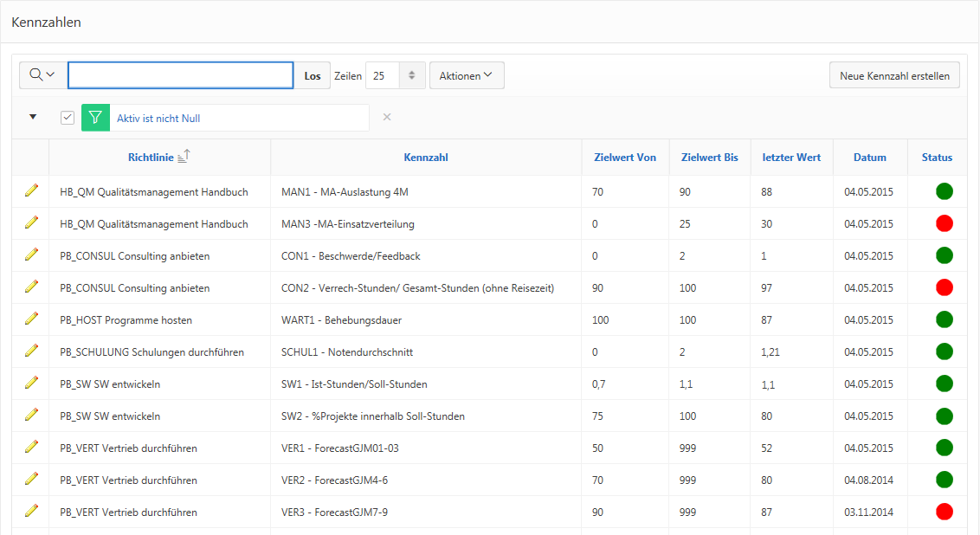Click the Zielwert Von column header
980x535 pixels.
(x=625, y=158)
